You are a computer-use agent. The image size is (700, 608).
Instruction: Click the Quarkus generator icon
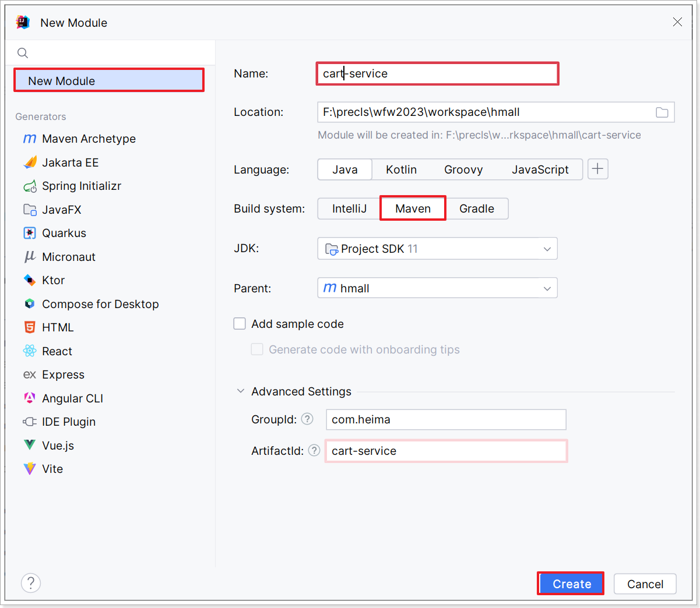(x=30, y=233)
